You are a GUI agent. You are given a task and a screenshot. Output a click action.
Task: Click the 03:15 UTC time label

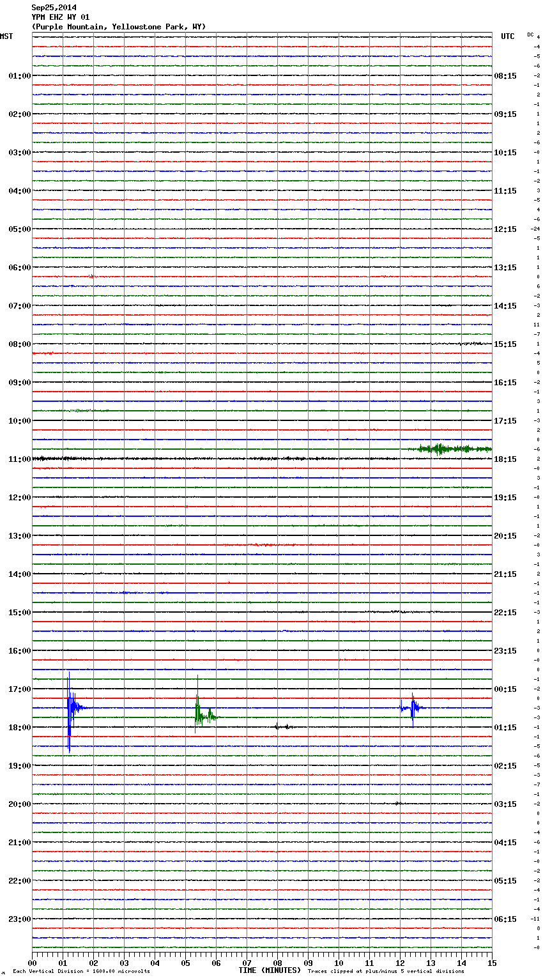(505, 804)
